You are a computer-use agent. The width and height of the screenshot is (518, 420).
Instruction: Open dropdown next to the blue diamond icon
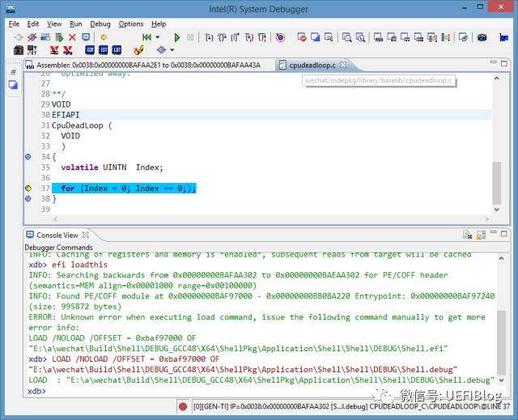click(172, 50)
